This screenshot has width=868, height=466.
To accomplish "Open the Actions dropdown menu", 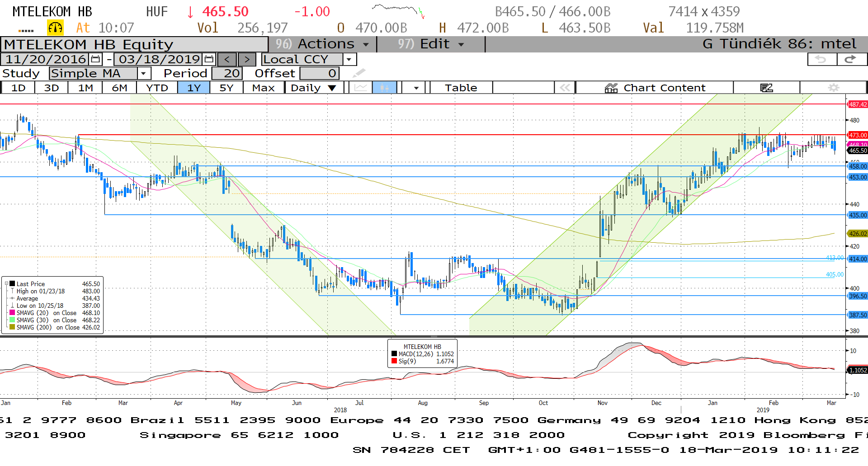I will click(x=324, y=44).
